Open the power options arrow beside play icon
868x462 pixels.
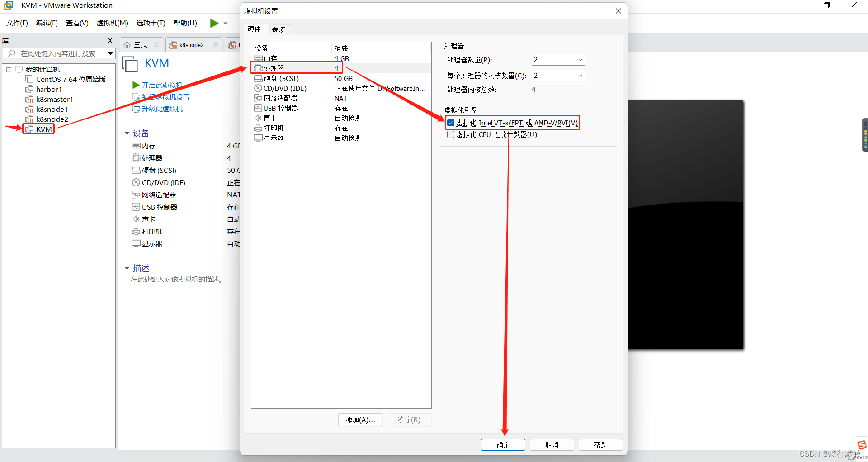226,24
